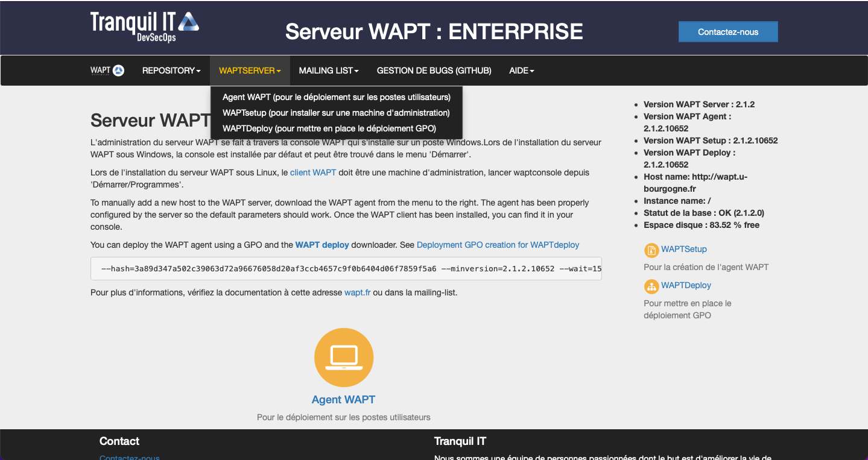868x460 pixels.
Task: Click the Espace disque : 83.52 % free entry
Action: 702,225
